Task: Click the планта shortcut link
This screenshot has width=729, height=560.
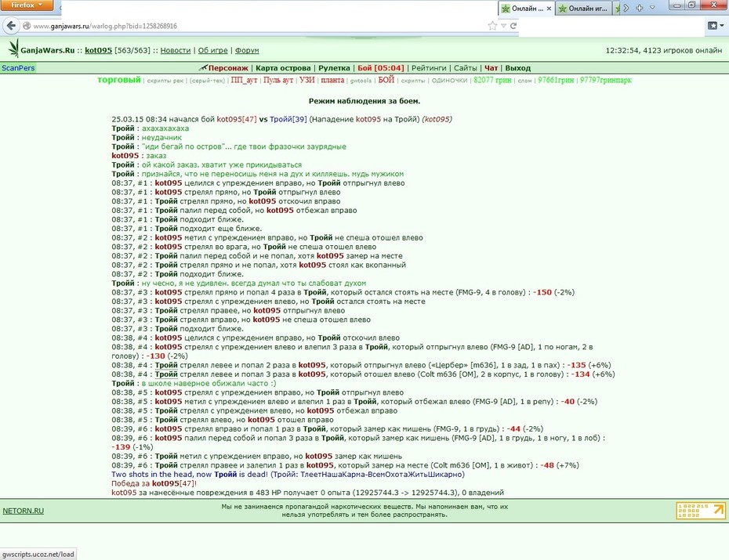Action: pos(332,81)
